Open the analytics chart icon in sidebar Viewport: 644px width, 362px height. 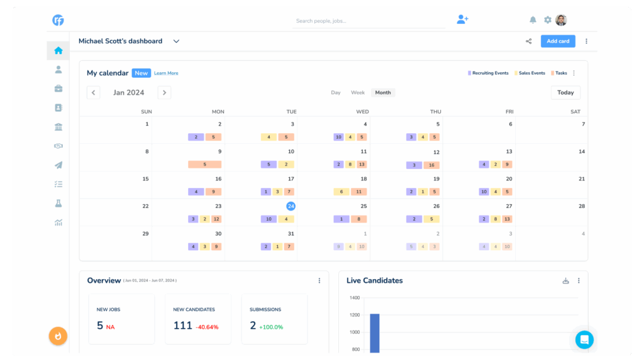point(58,222)
